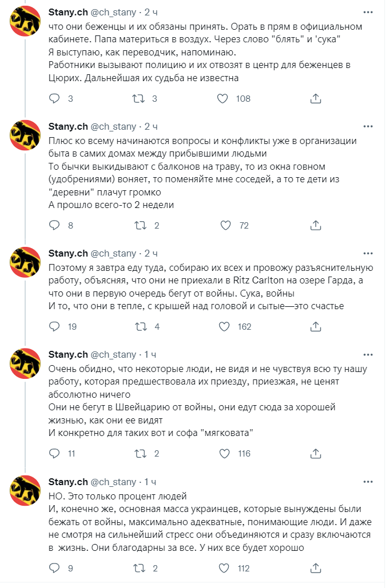389x588 pixels.
Task: Retweet the tweet with 112 likes
Action: tap(138, 568)
